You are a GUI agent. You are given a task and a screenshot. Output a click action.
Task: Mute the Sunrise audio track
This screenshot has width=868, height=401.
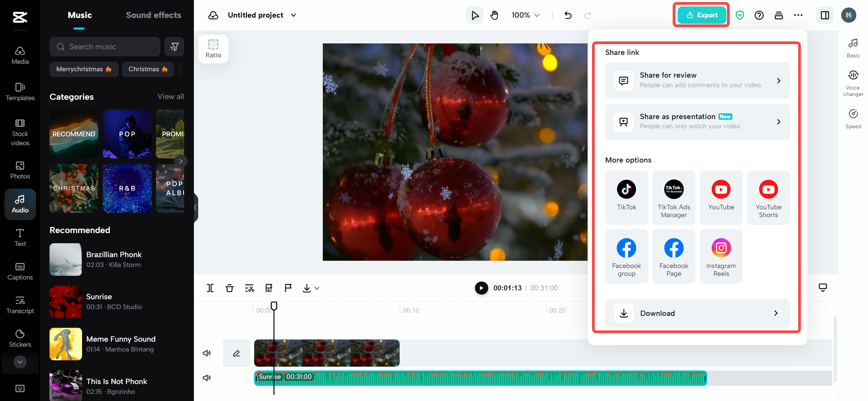coord(206,378)
